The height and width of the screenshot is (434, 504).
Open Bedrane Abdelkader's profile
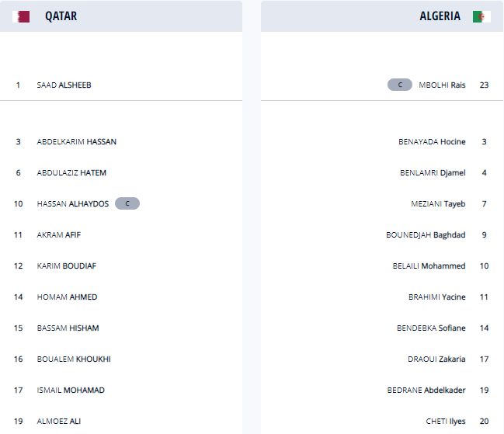(x=426, y=390)
